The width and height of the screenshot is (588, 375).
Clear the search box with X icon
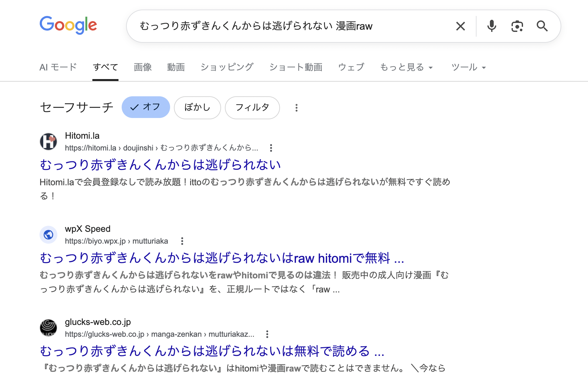point(461,26)
